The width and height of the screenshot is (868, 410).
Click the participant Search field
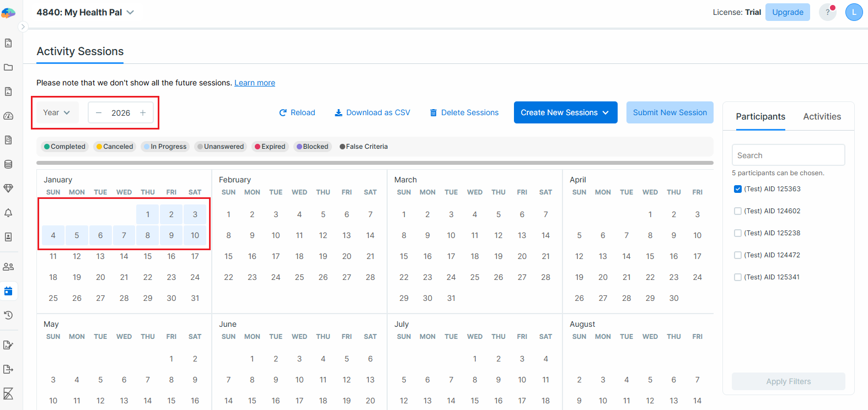788,155
